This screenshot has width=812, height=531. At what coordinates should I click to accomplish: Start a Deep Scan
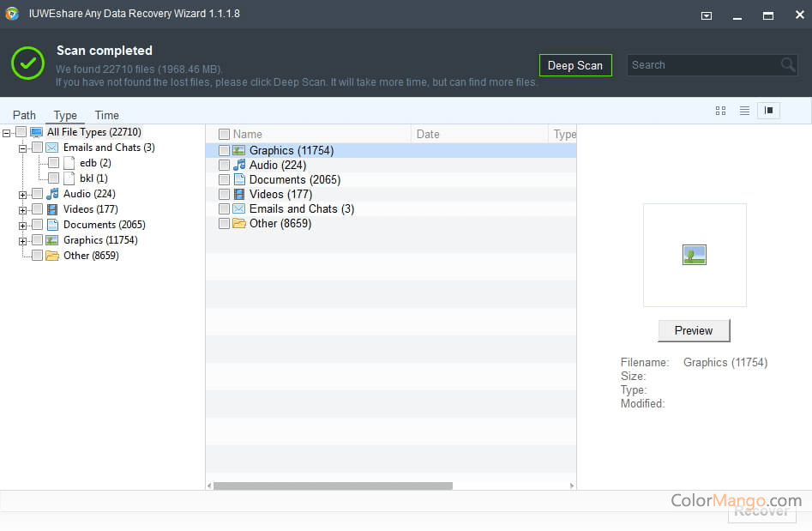574,65
